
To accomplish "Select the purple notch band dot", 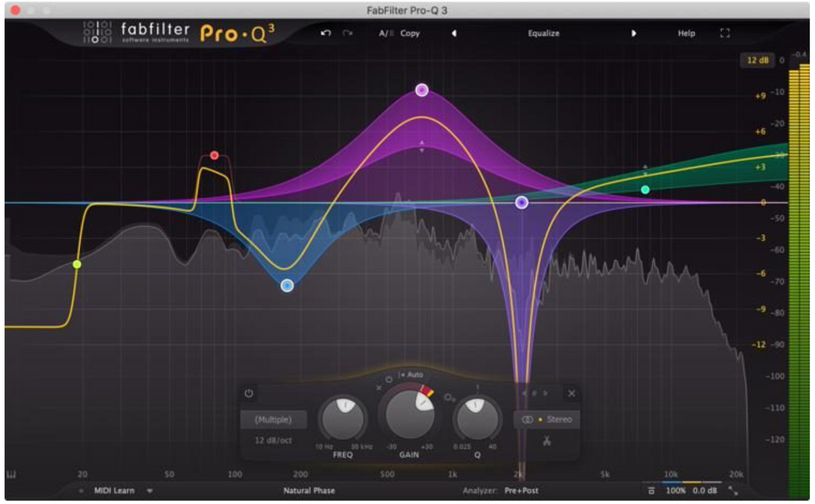I will pyautogui.click(x=522, y=203).
